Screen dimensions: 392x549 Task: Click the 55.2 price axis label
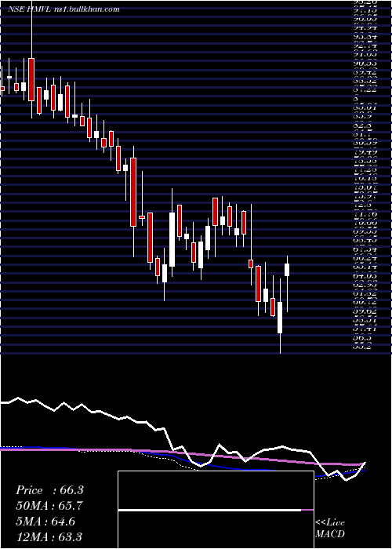click(362, 347)
